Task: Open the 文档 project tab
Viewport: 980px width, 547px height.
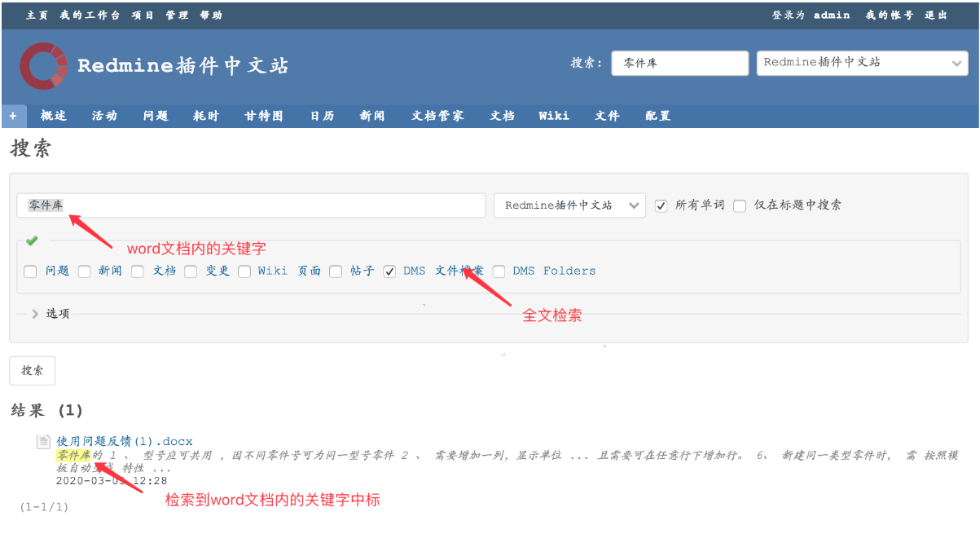Action: click(503, 116)
